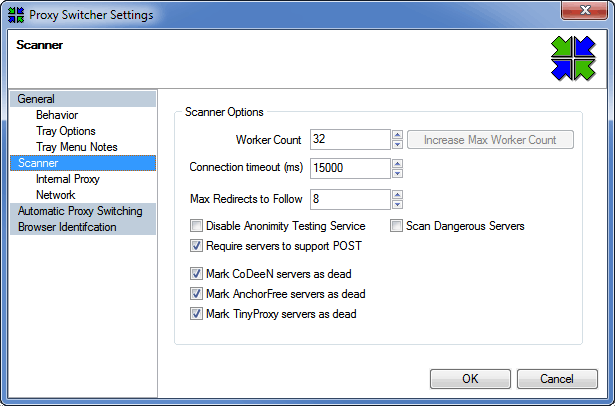Increase Max Redirects to Follow value
The height and width of the screenshot is (406, 615).
tap(397, 195)
